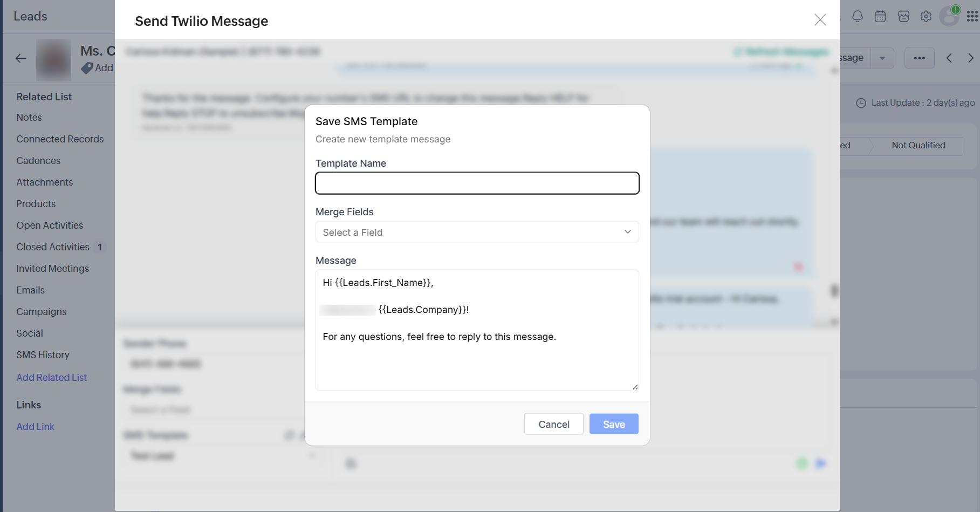Focus the Template Name input

click(x=477, y=183)
